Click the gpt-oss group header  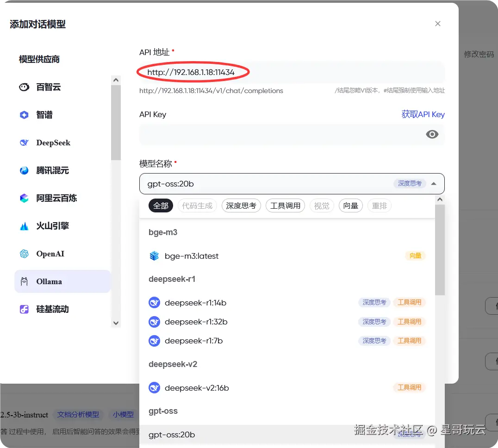click(163, 411)
